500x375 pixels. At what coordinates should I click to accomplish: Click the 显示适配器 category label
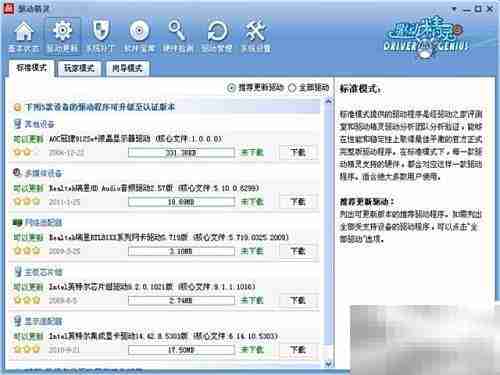43,321
